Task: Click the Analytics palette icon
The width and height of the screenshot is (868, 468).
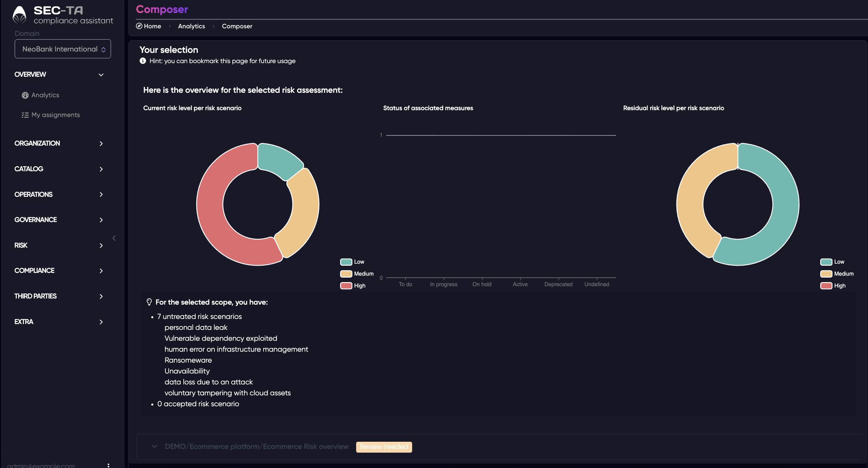Action: click(25, 95)
